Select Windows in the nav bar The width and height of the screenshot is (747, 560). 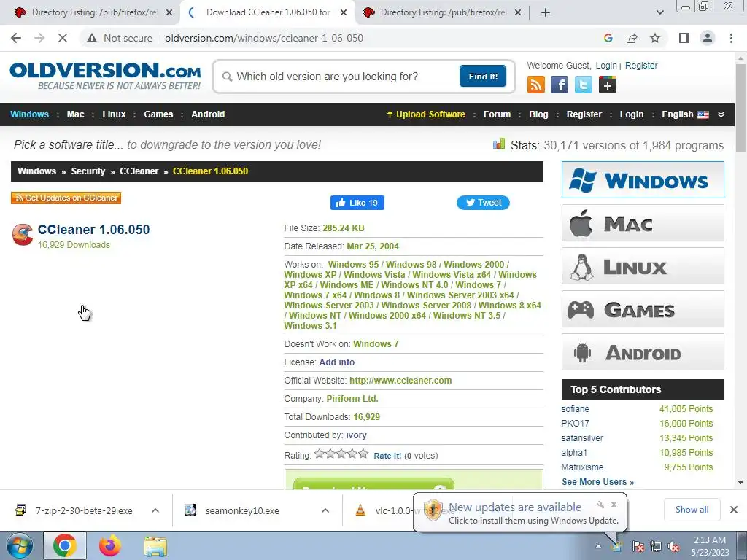coord(29,114)
